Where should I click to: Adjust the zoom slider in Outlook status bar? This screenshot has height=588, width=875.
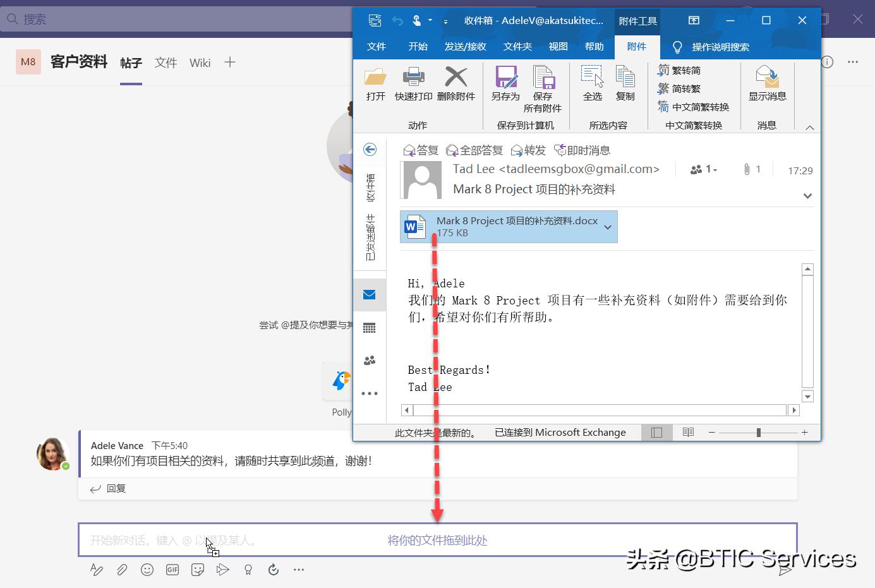(757, 432)
